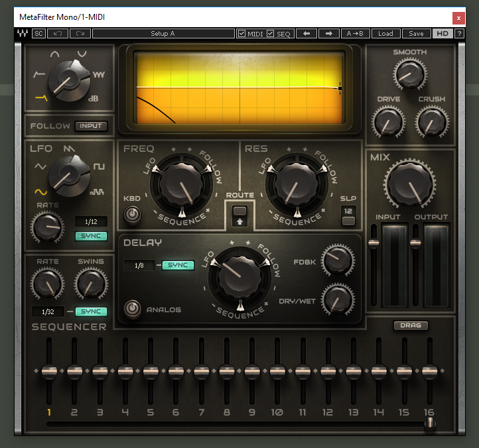The image size is (479, 448).
Task: Select the notch filter shape icon
Action: pyautogui.click(x=82, y=54)
